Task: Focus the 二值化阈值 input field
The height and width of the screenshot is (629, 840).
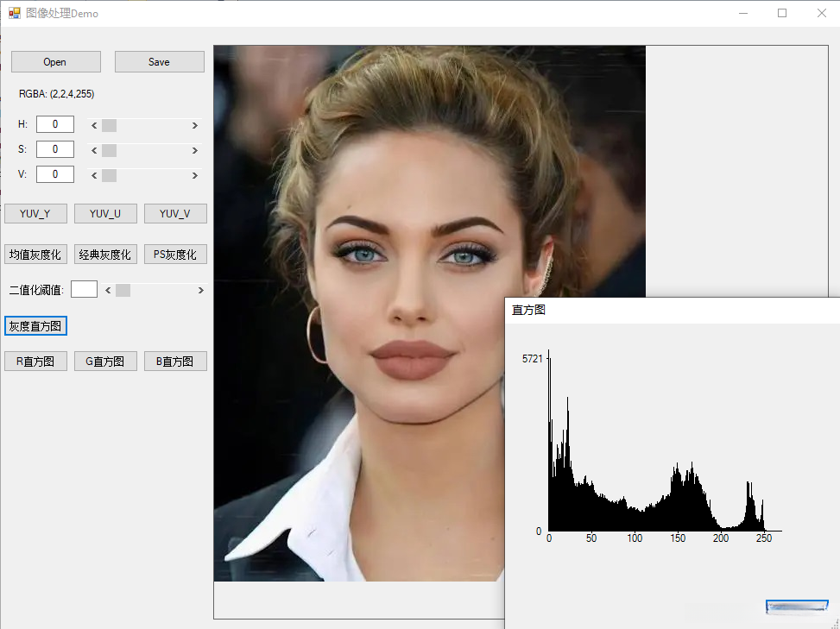Action: click(x=84, y=289)
